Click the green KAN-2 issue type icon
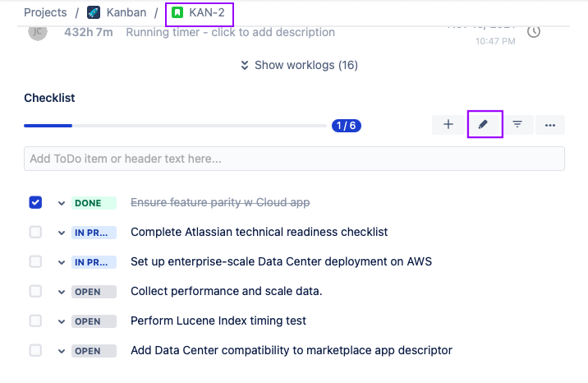Screen dimensions: 588x383 (177, 13)
